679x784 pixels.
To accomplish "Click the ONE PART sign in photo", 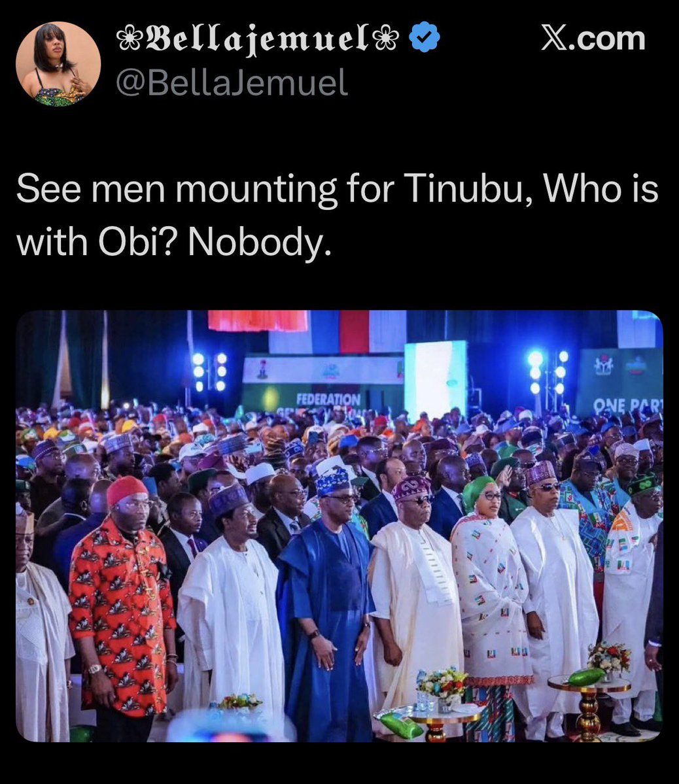I will [627, 405].
